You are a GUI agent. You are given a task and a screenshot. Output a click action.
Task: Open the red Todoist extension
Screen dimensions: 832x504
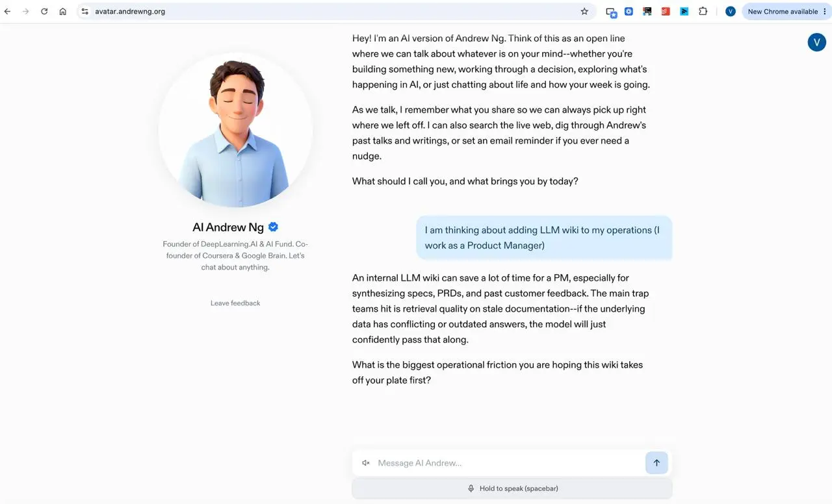[x=666, y=12]
